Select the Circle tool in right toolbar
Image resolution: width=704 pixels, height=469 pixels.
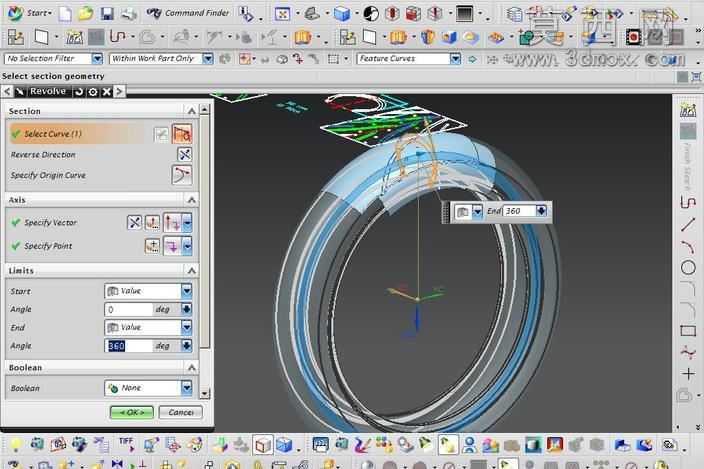pos(688,268)
